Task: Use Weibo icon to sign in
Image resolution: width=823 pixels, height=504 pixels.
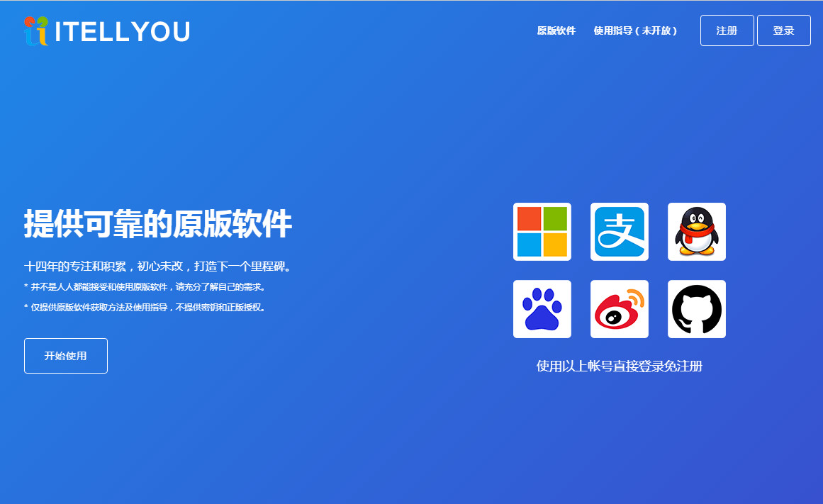Action: (619, 309)
